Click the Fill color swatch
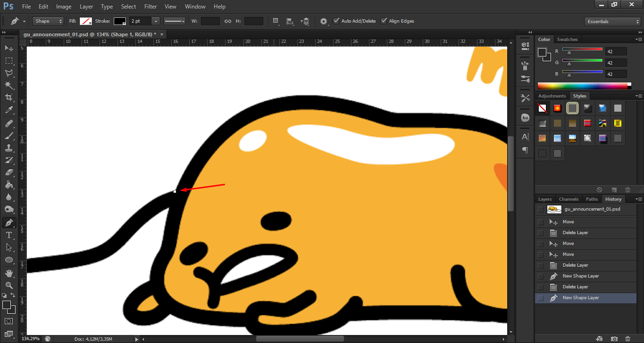 [x=85, y=21]
